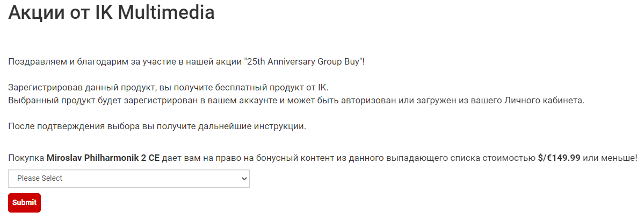Open the Please Select dropdown
The width and height of the screenshot is (644, 219).
tap(128, 179)
